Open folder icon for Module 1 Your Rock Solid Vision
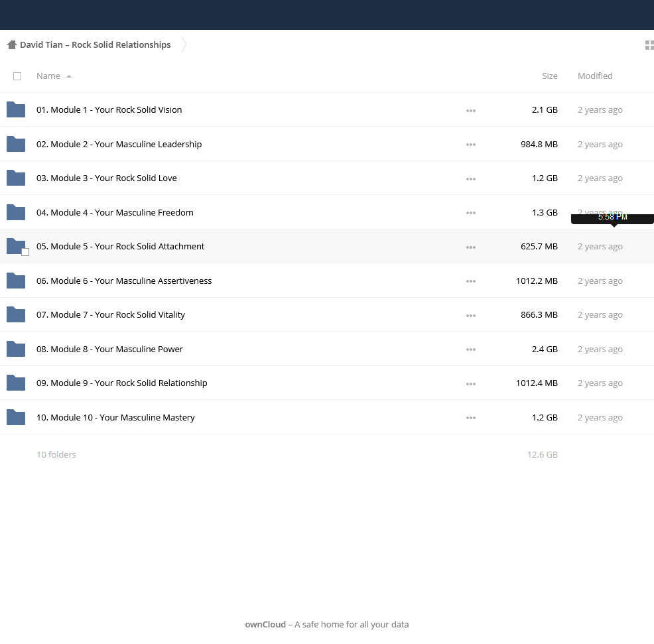This screenshot has width=654, height=644. (x=16, y=109)
